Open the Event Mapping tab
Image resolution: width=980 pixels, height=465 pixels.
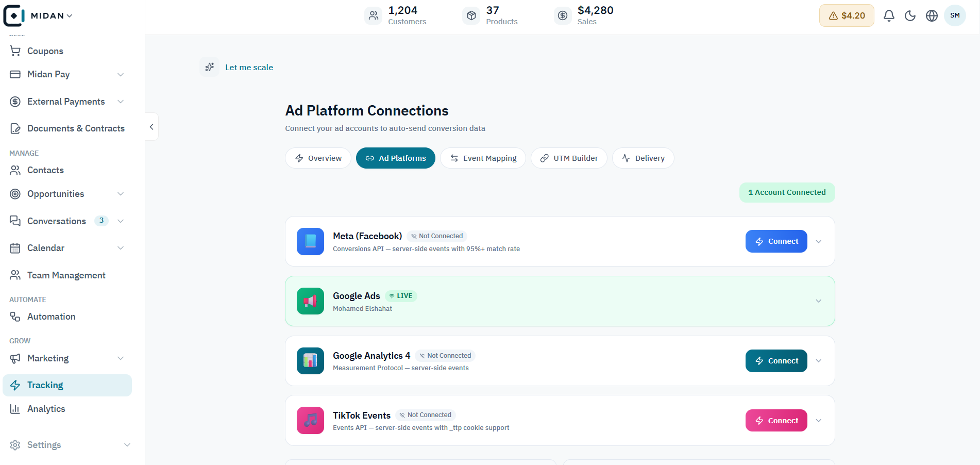483,158
